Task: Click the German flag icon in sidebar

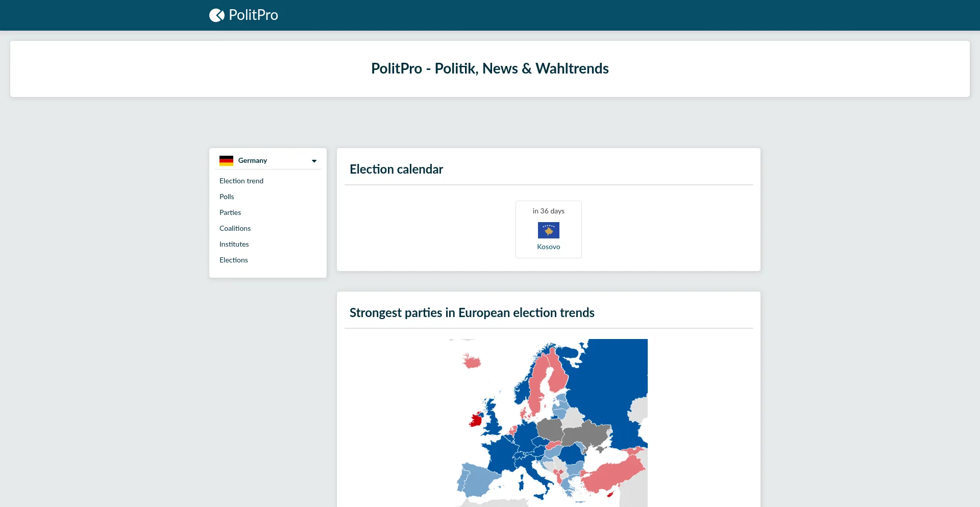Action: click(x=226, y=160)
